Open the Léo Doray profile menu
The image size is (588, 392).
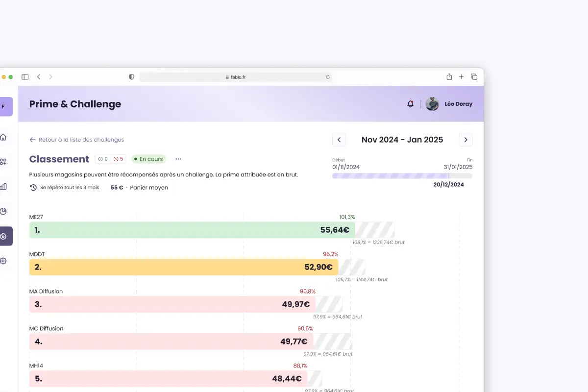coord(450,103)
